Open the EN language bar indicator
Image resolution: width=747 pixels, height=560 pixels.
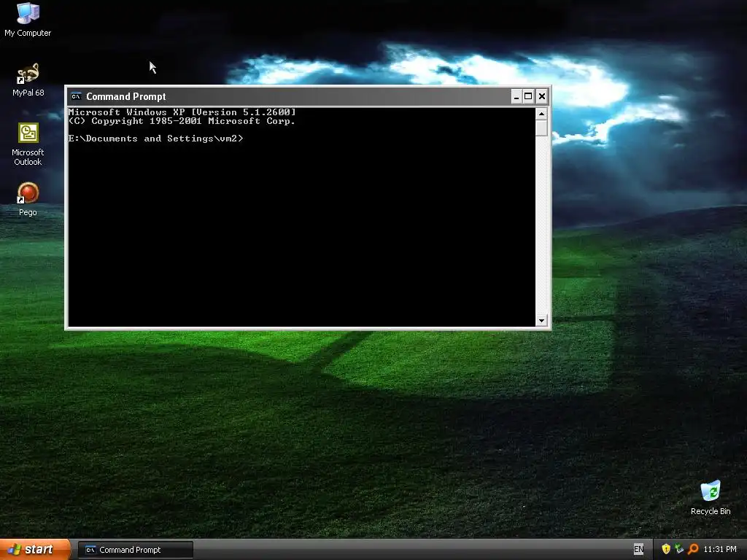coord(639,550)
